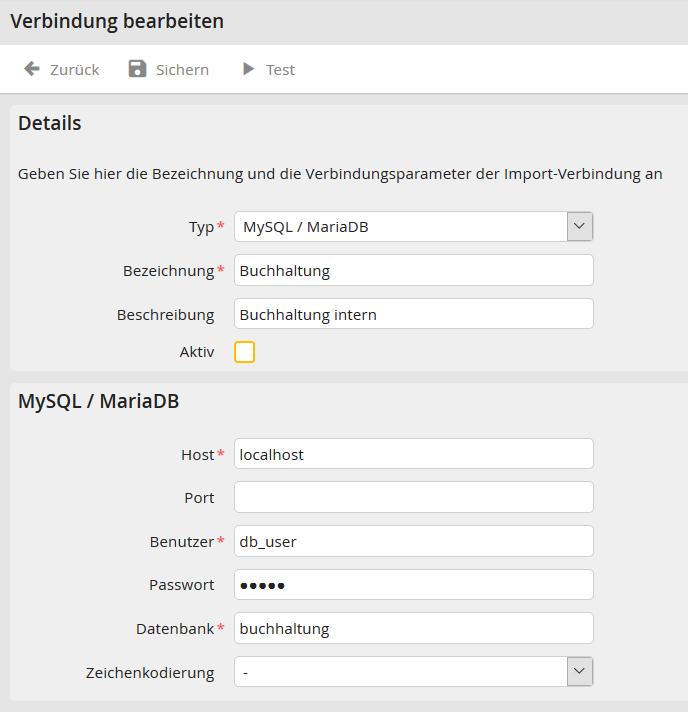
Task: Run connection check via Test label
Action: pos(280,70)
